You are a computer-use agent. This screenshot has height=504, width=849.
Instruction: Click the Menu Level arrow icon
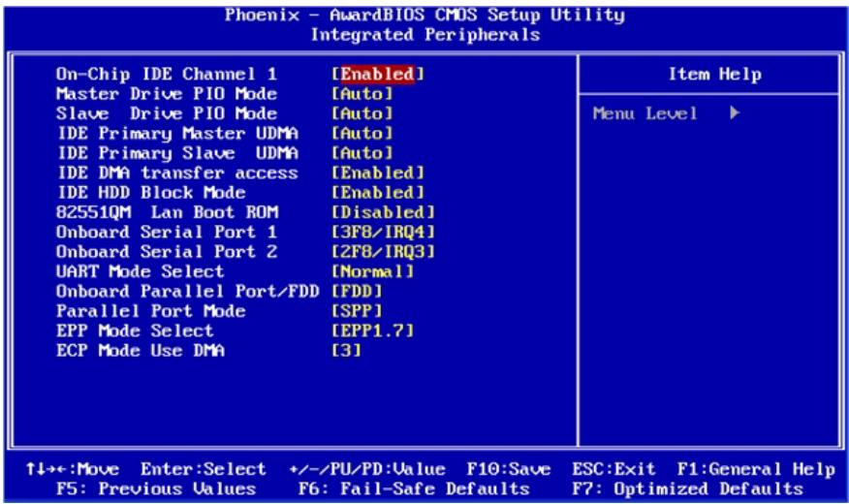tap(735, 113)
